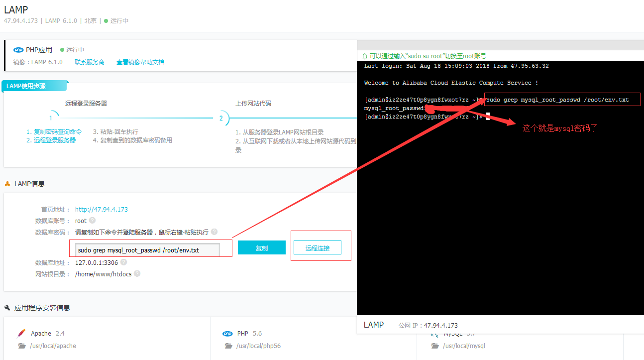Click the 远程登录服务器 step heading
The image size is (644, 360).
tap(86, 104)
